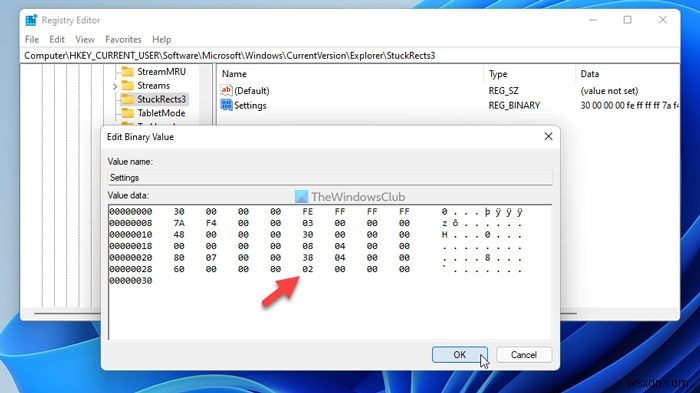Open the Favorites menu
This screenshot has height=393, width=700.
pyautogui.click(x=123, y=39)
